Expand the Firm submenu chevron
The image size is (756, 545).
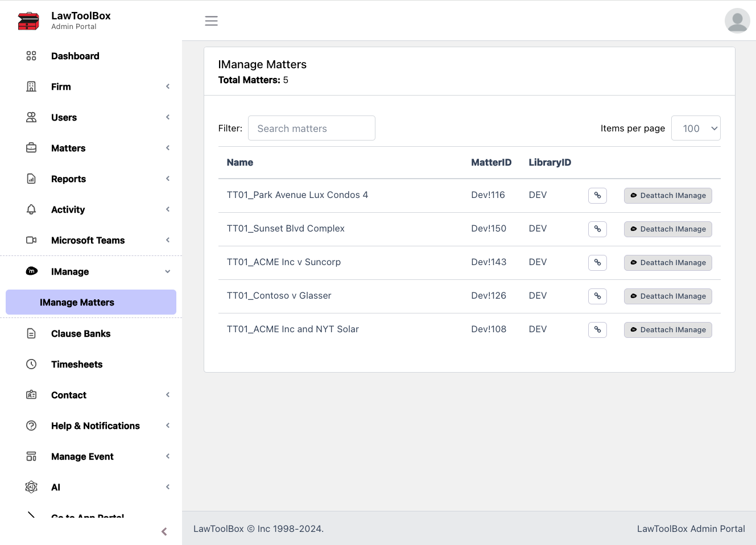pos(168,86)
